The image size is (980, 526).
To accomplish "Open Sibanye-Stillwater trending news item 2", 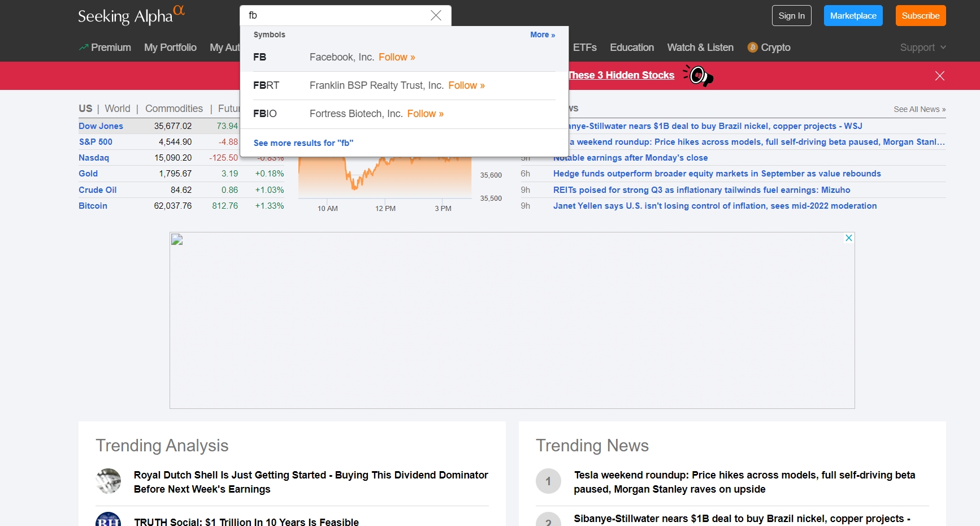I will (x=741, y=519).
